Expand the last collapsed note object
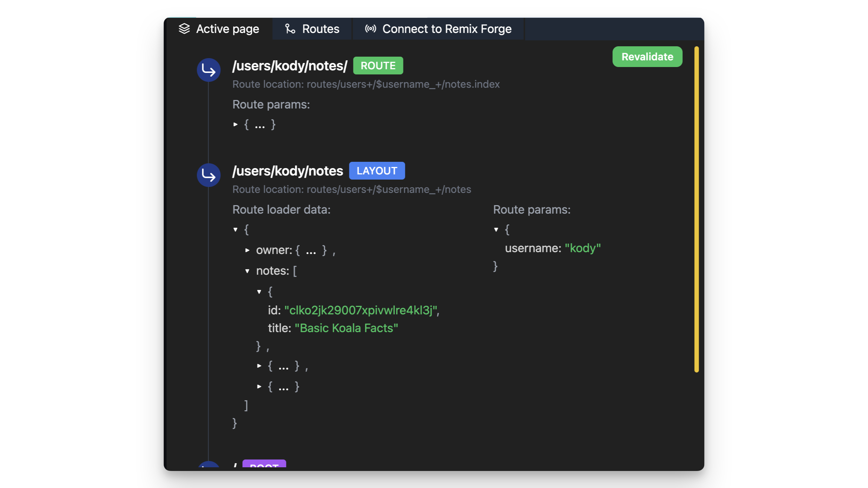Image resolution: width=868 pixels, height=488 pixels. tap(259, 387)
